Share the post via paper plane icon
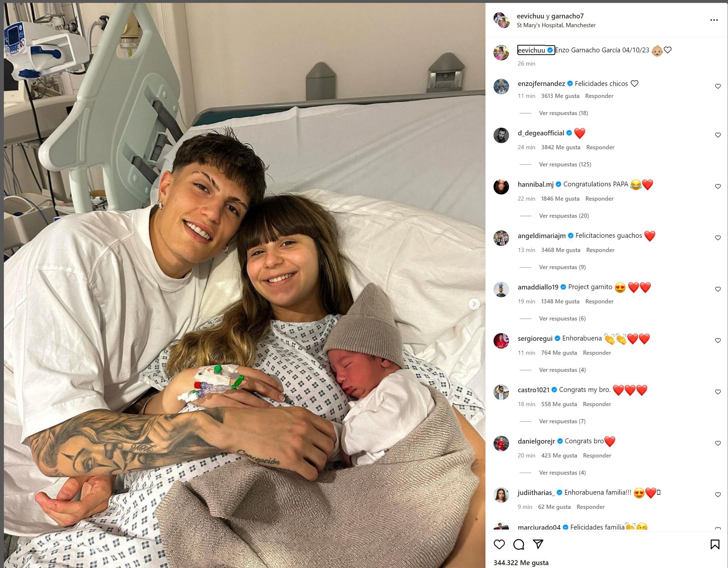Viewport: 728px width, 568px height. pyautogui.click(x=538, y=544)
